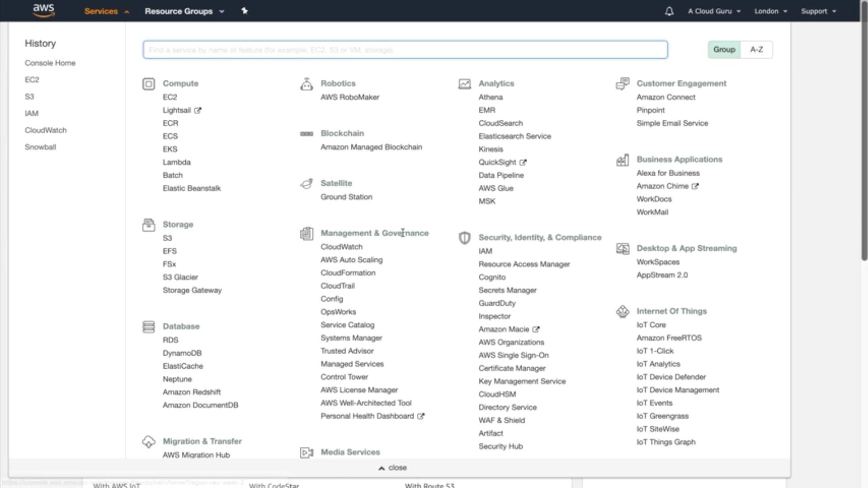Click the find a service search field
Screen dimensions: 868x488
click(405, 50)
